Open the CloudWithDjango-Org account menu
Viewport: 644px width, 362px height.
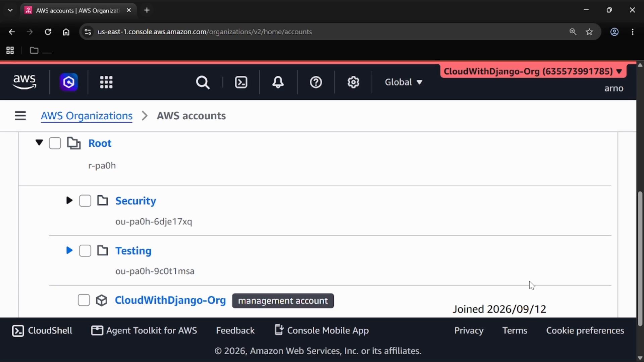pos(533,71)
